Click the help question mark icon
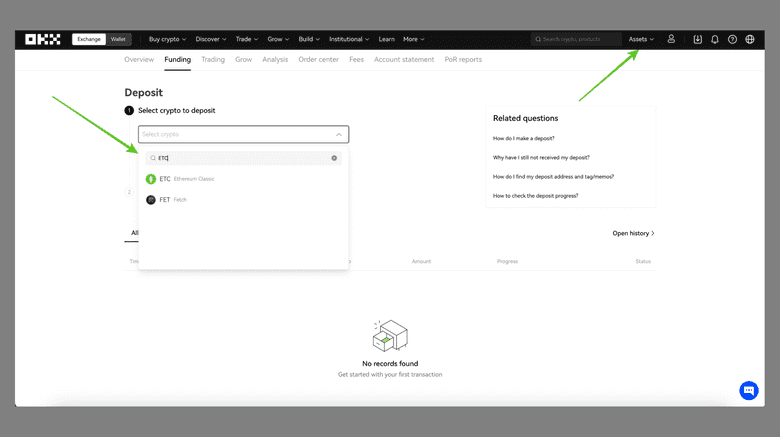Viewport: 780px width, 437px height. point(732,39)
